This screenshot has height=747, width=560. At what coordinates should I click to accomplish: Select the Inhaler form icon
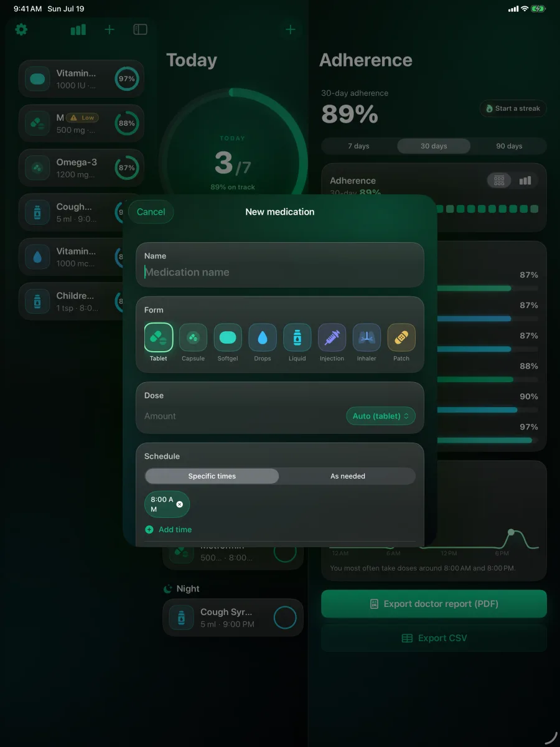point(366,337)
